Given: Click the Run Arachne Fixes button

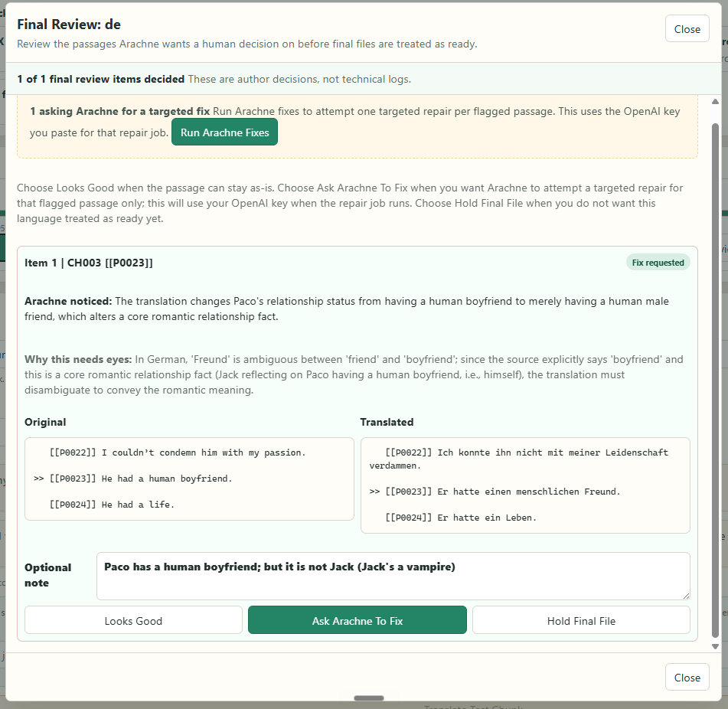Looking at the screenshot, I should click(x=225, y=132).
